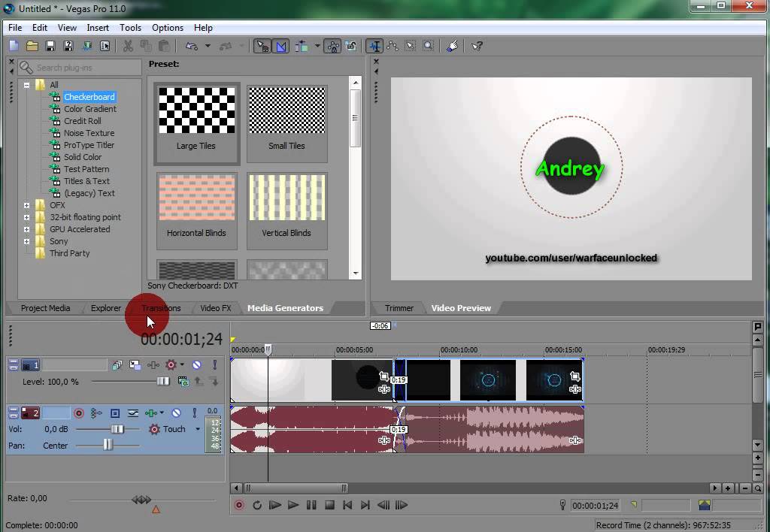Viewport: 770px width, 532px height.
Task: Click the What's This help icon in toolbar
Action: pyautogui.click(x=477, y=47)
